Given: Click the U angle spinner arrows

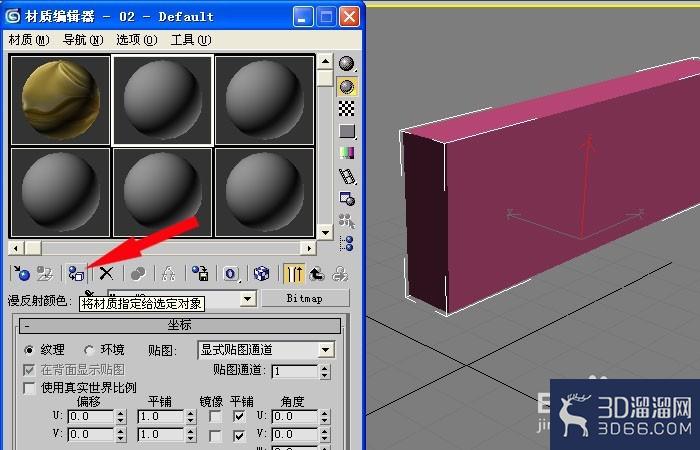Looking at the screenshot, I should pyautogui.click(x=325, y=417).
